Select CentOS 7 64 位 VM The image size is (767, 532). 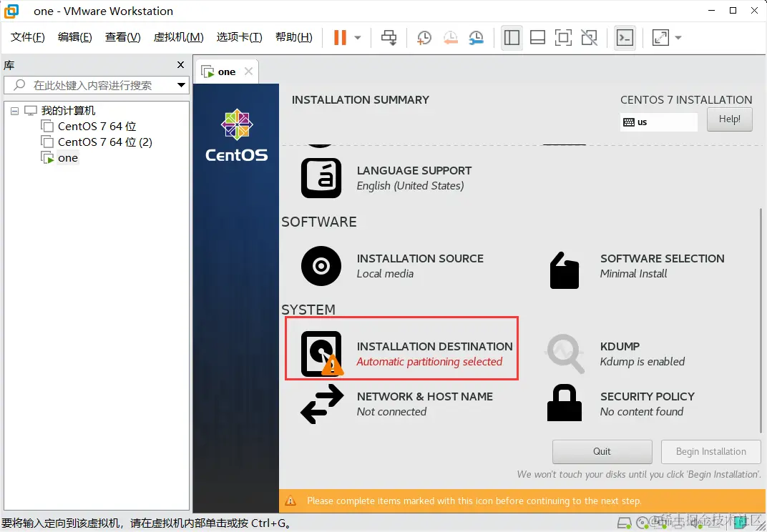pyautogui.click(x=97, y=126)
